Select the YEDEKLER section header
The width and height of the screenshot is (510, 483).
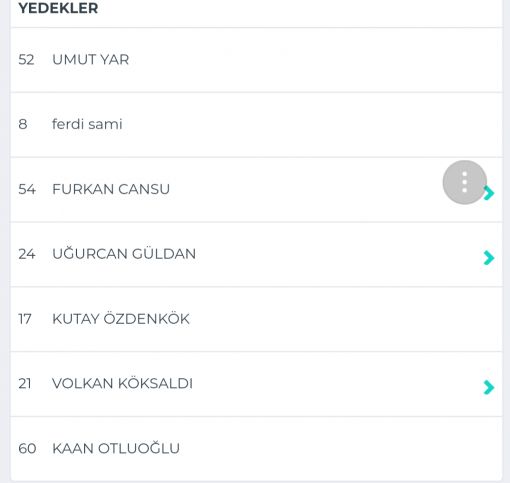point(58,8)
